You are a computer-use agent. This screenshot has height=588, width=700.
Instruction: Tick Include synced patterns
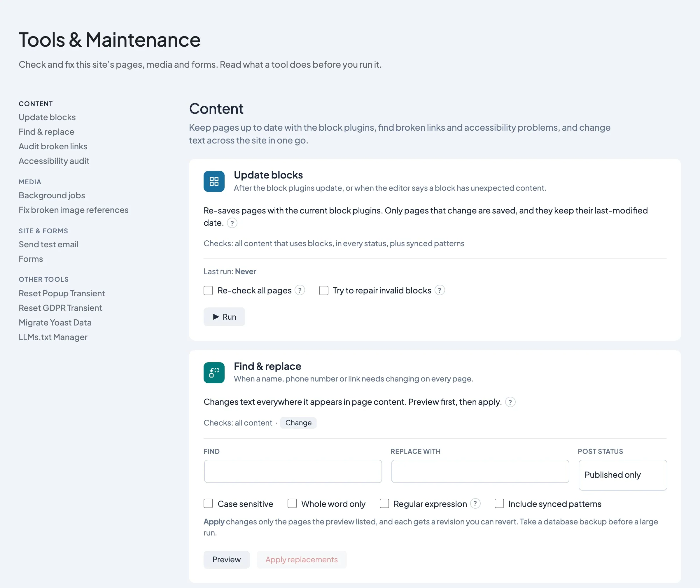coord(499,503)
